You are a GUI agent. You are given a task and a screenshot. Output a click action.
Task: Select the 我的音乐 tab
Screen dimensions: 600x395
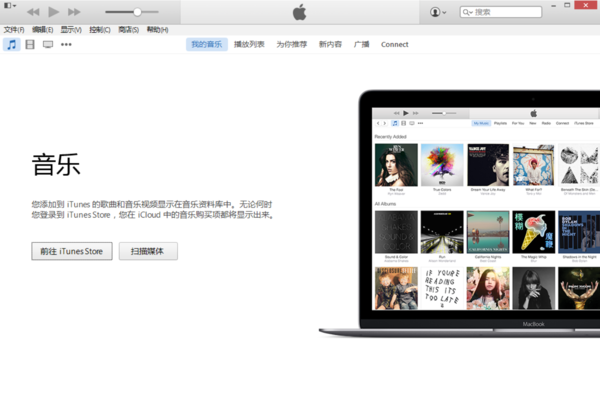[x=207, y=44]
